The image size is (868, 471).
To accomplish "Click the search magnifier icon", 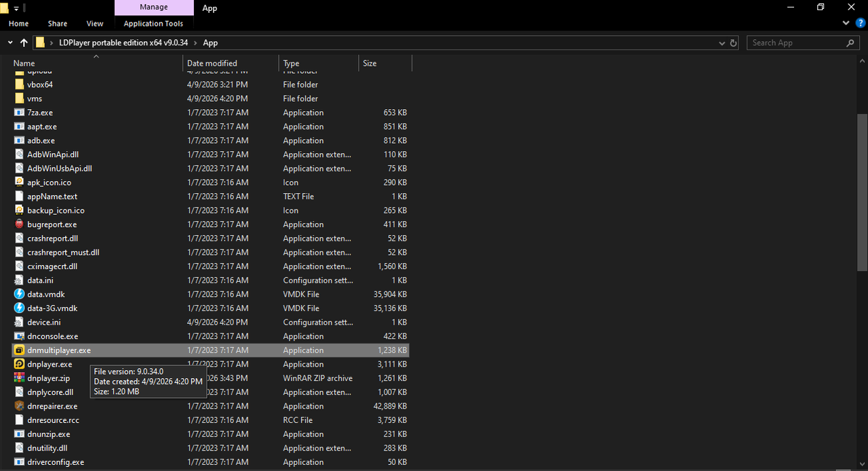I will [851, 43].
